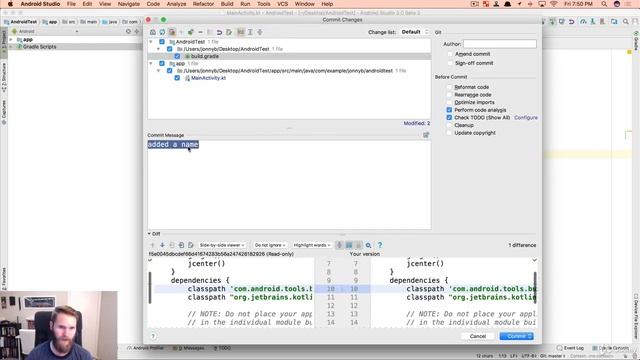Screen dimensions: 640x360
Task: Collapse the Diff section triangle
Action: [x=149, y=234]
